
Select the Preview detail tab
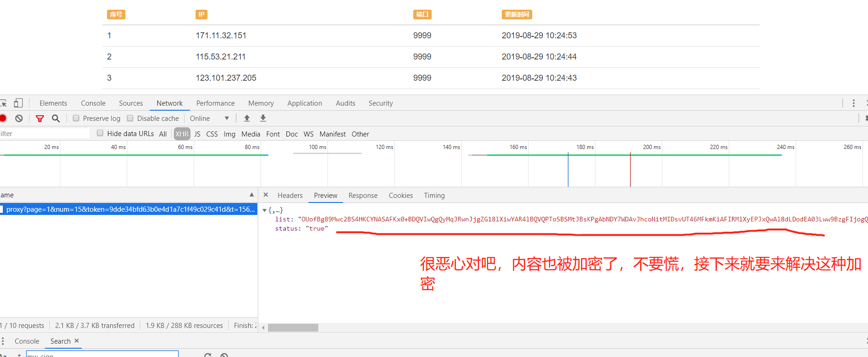click(326, 196)
